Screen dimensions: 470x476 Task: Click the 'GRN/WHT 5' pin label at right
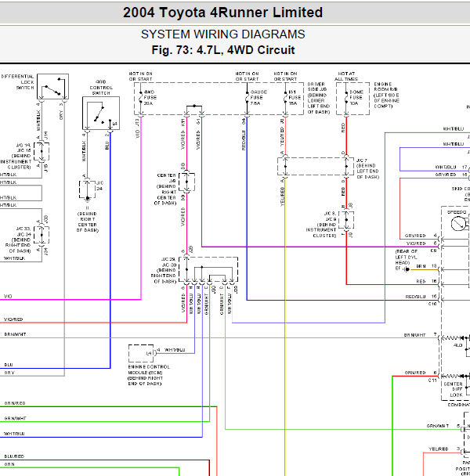pyautogui.click(x=443, y=426)
